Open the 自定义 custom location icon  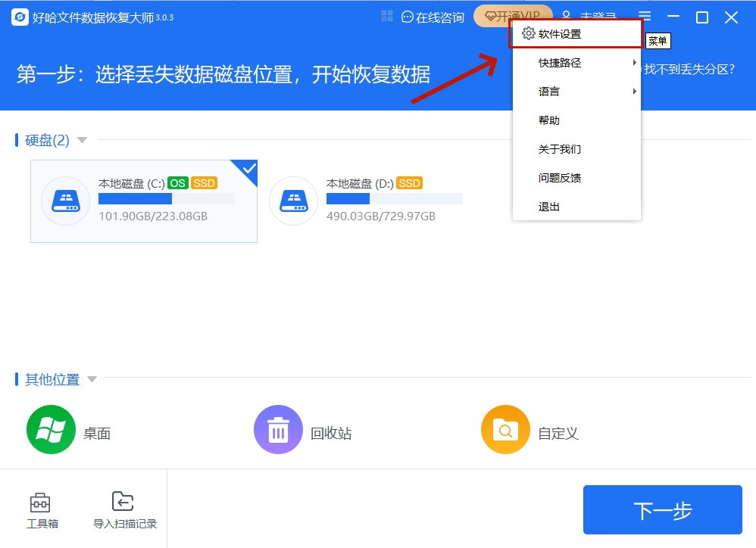[x=505, y=428]
